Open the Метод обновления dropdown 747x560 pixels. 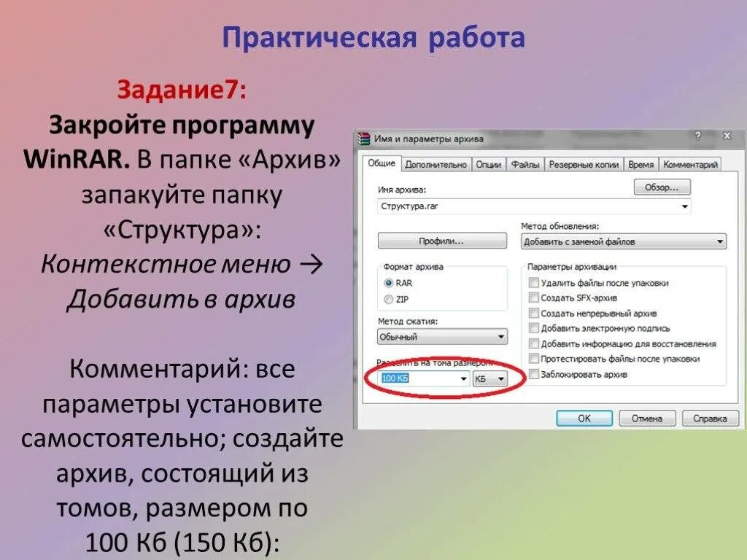(623, 241)
